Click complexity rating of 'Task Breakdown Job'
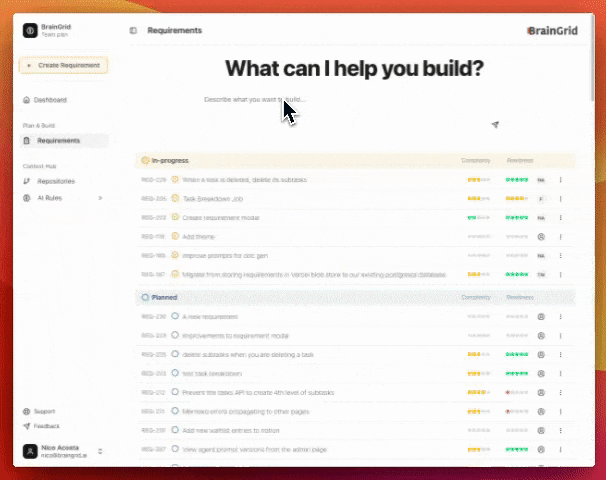Viewport: 606px width, 480px height. (x=478, y=199)
